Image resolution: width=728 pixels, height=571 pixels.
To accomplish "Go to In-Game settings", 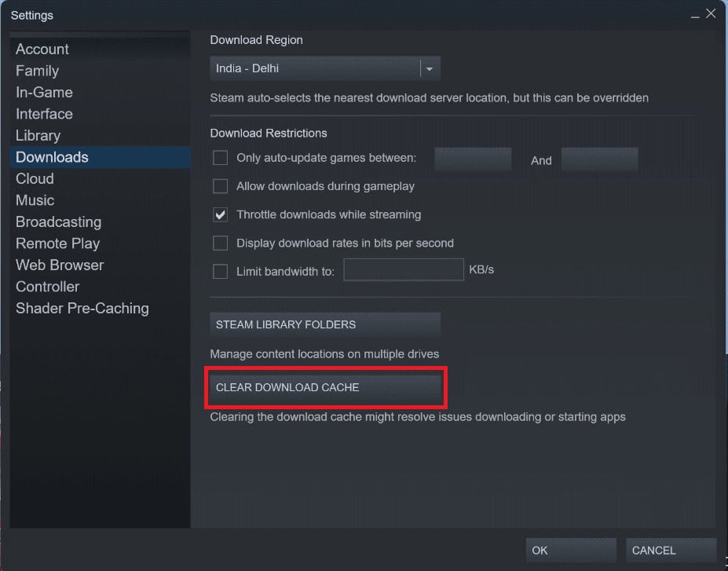I will click(100, 93).
